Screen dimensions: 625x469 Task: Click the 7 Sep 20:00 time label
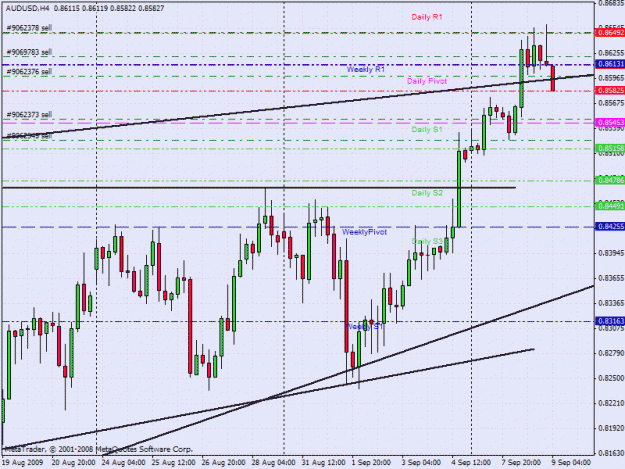click(x=521, y=463)
